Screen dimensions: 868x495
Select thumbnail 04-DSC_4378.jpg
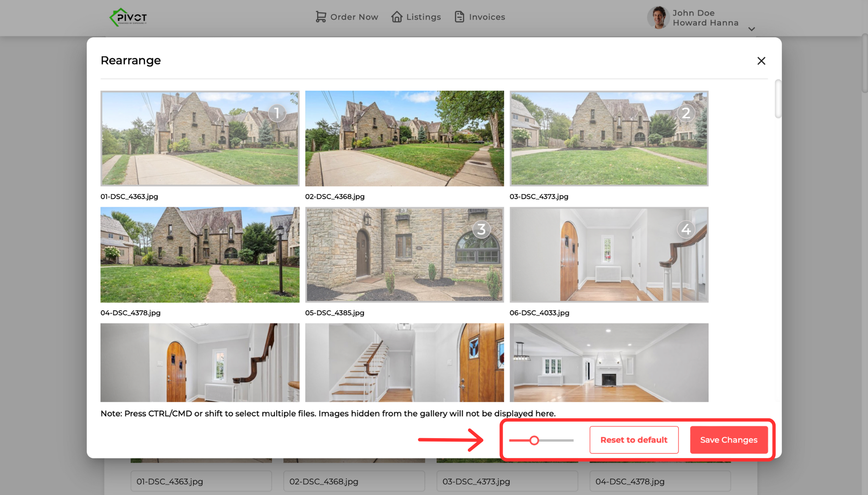(x=200, y=255)
